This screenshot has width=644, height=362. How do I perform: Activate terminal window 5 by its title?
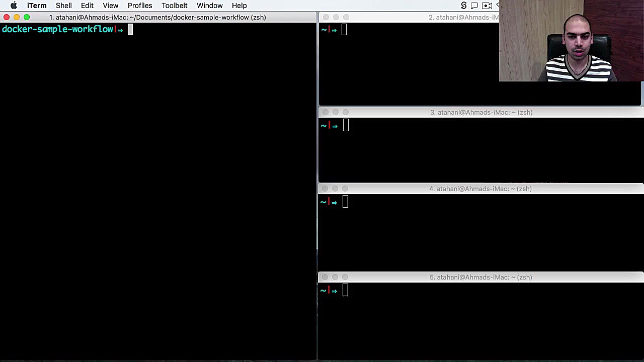[x=480, y=277]
